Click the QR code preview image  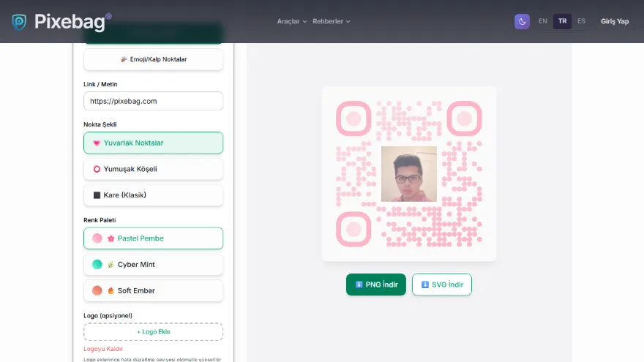tap(408, 174)
